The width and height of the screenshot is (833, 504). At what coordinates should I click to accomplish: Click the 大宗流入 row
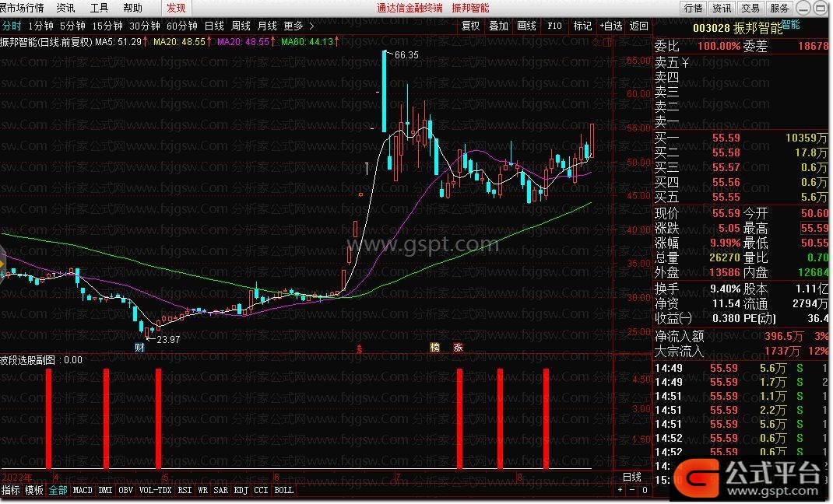(742, 352)
